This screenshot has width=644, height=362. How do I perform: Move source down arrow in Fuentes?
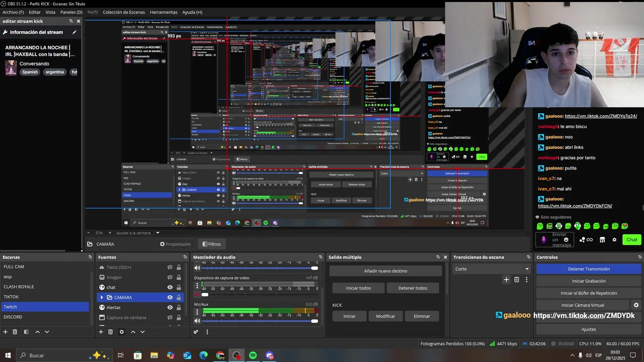(142, 332)
